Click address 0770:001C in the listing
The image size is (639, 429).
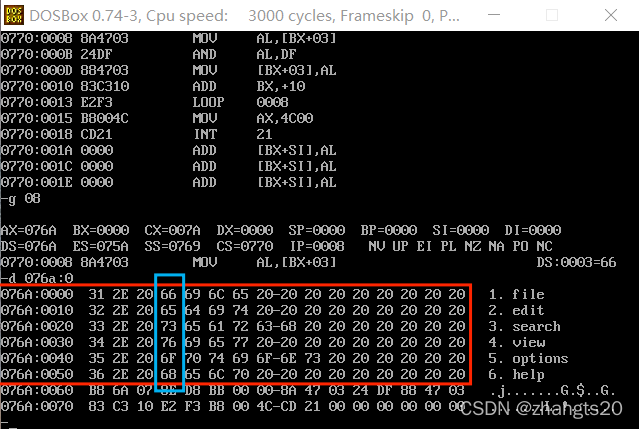point(36,166)
